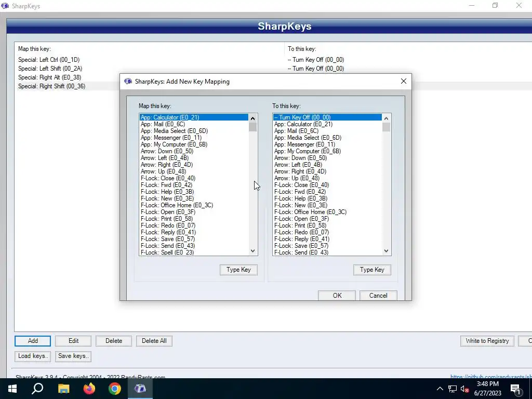Select Arrow: Left in left list
This screenshot has height=399, width=532.
(194, 158)
